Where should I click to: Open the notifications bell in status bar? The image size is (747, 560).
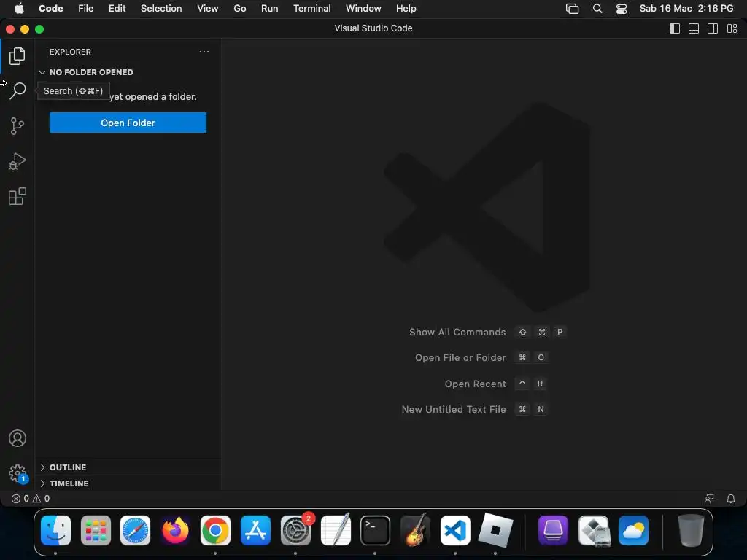(x=730, y=499)
